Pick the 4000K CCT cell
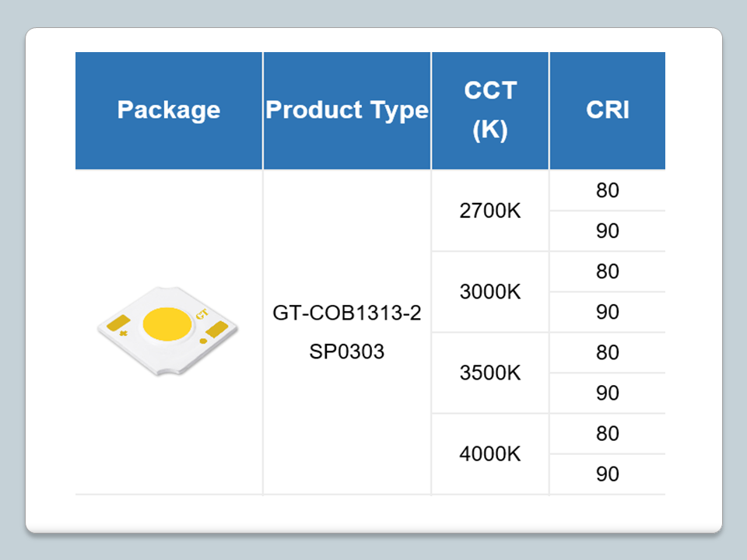The width and height of the screenshot is (747, 560). (490, 454)
